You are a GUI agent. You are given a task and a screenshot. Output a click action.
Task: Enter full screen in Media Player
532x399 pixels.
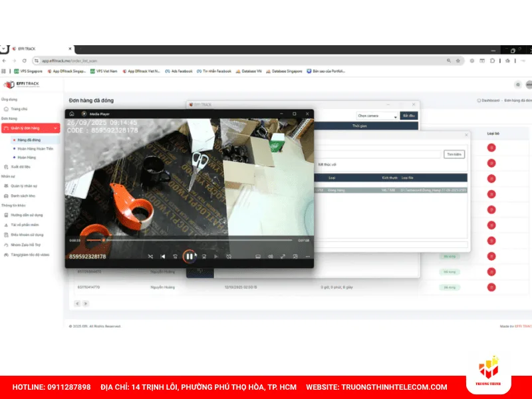[x=283, y=257]
